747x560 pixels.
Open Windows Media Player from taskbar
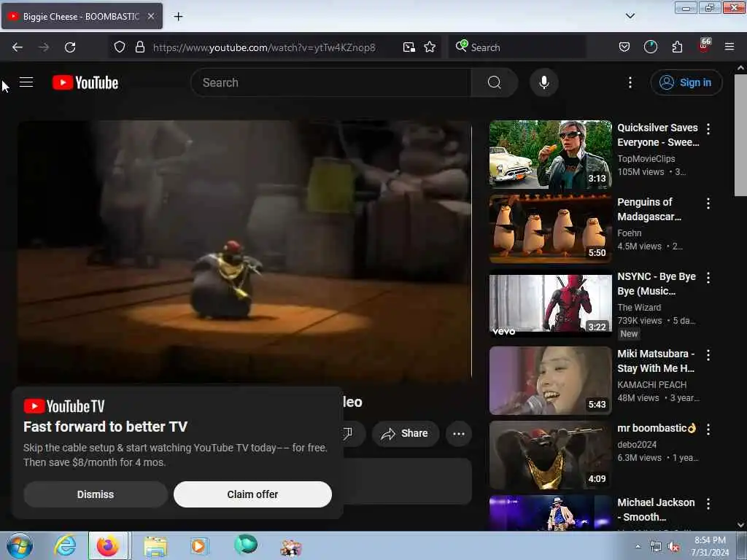(198, 546)
